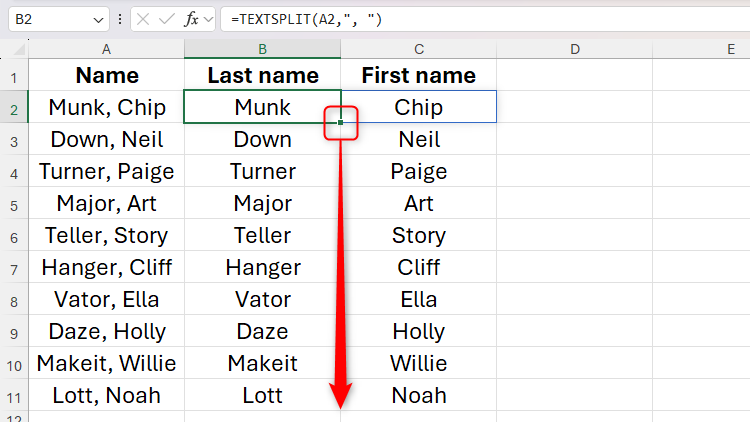Viewport: 750px width, 422px height.
Task: Click cell C2 containing "Chip"
Action: (418, 108)
